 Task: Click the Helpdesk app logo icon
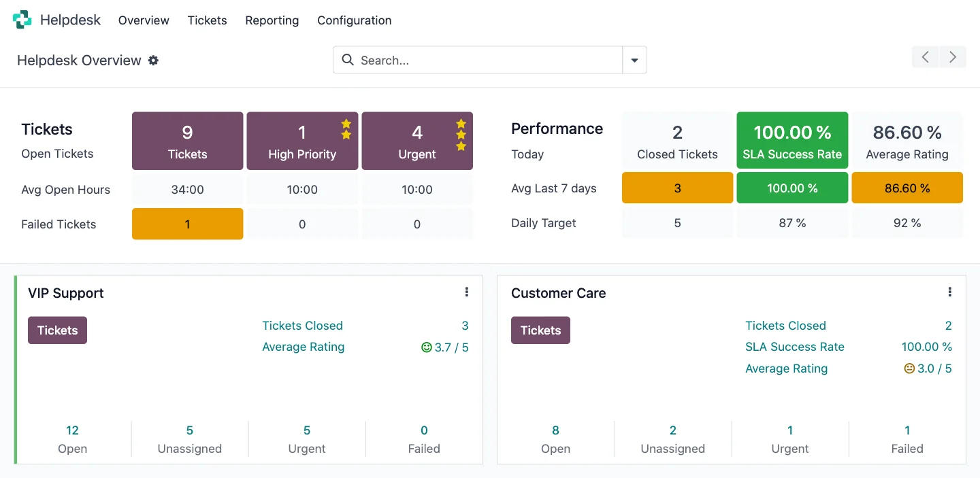coord(22,20)
